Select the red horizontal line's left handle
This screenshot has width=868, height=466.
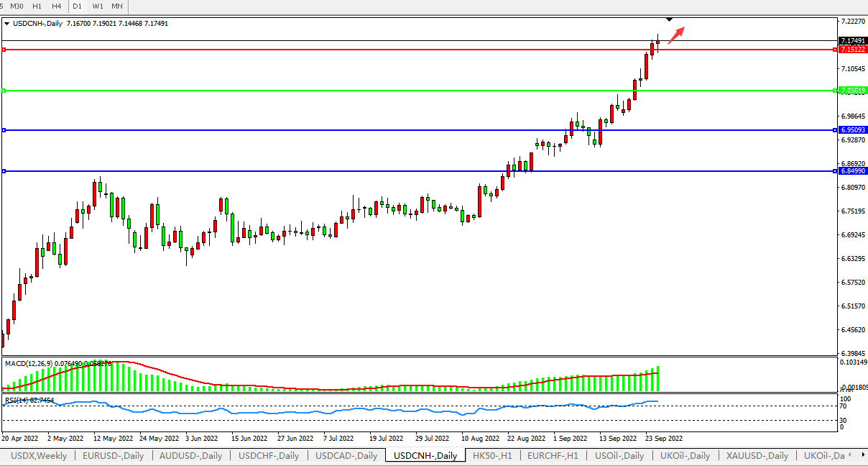click(x=4, y=50)
